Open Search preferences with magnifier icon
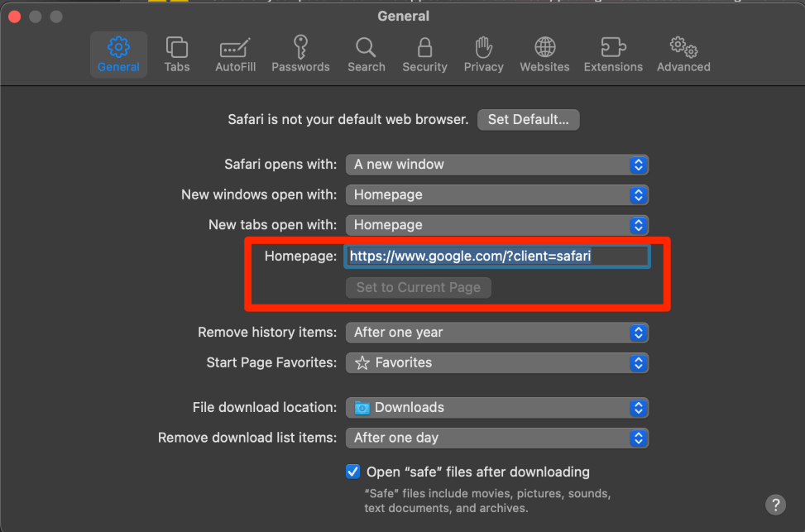The width and height of the screenshot is (805, 532). pyautogui.click(x=366, y=55)
